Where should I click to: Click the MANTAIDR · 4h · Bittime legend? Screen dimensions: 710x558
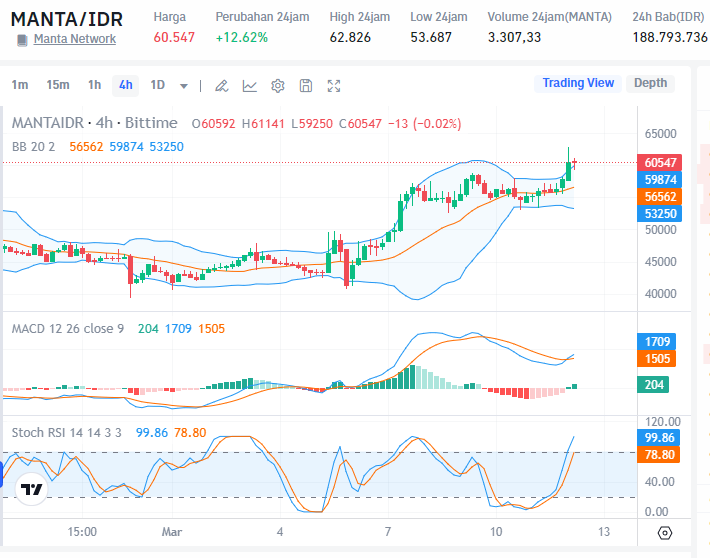point(95,123)
